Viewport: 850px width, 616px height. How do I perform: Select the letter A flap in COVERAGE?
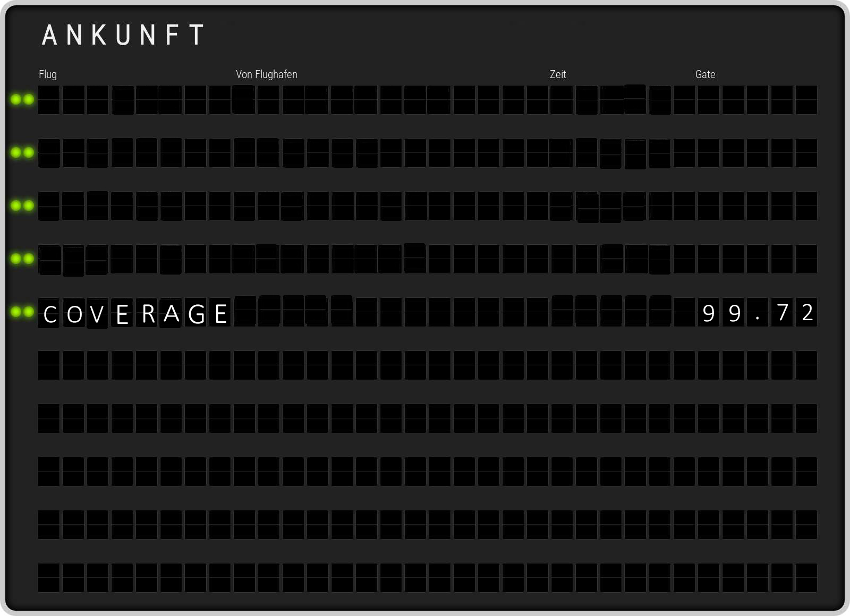click(172, 314)
